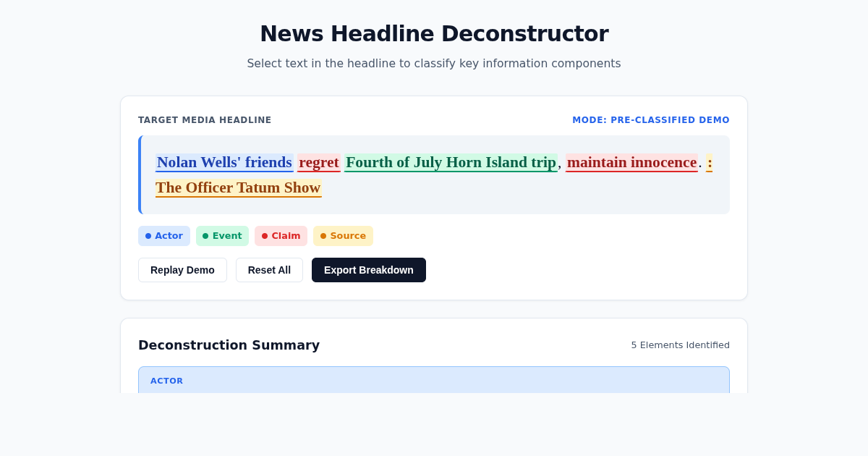Click the "News Headline Deconstructor" title
Viewport: 868px width, 456px height.
434,33
